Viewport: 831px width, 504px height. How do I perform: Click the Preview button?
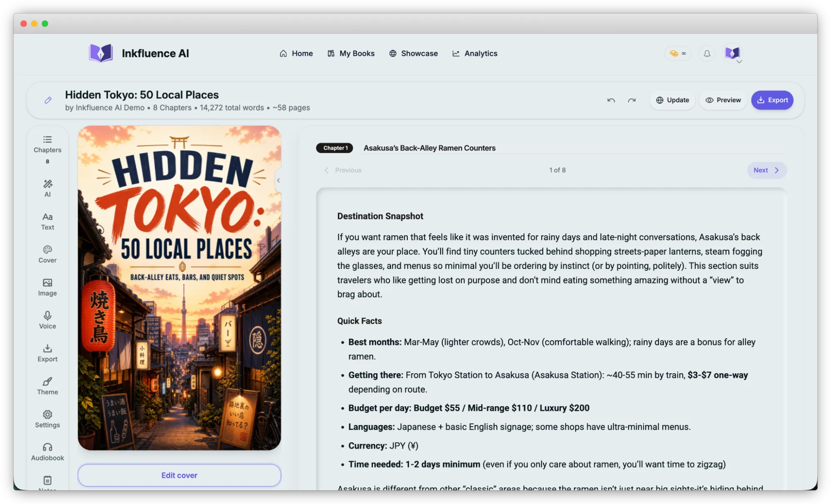(723, 100)
